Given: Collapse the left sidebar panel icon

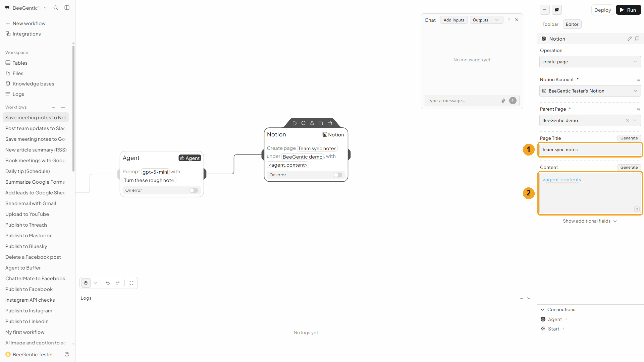Looking at the screenshot, I should (67, 8).
